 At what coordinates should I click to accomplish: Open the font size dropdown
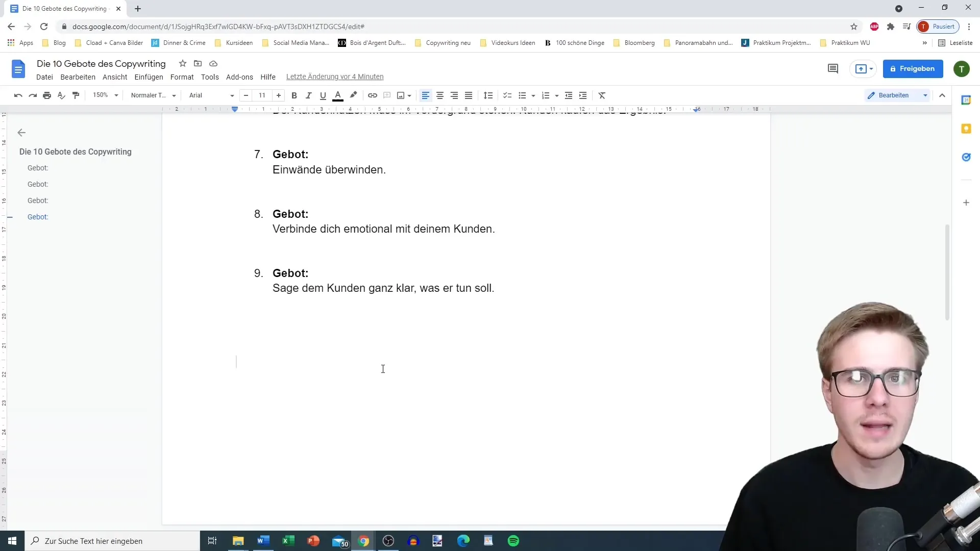pyautogui.click(x=262, y=95)
